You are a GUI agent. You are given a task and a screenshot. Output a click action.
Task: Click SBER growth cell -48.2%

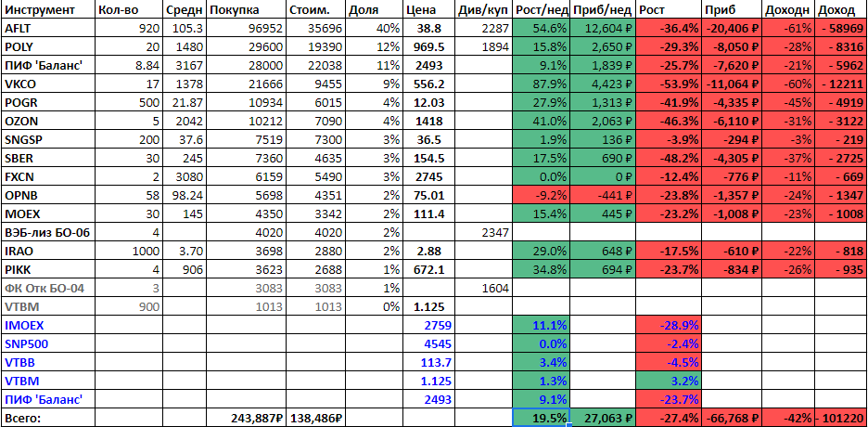[x=670, y=159]
